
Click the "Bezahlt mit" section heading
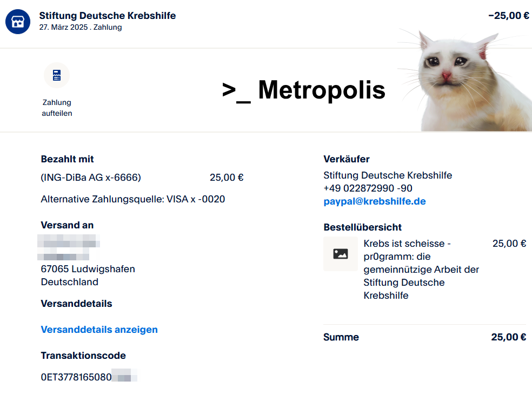[68, 159]
